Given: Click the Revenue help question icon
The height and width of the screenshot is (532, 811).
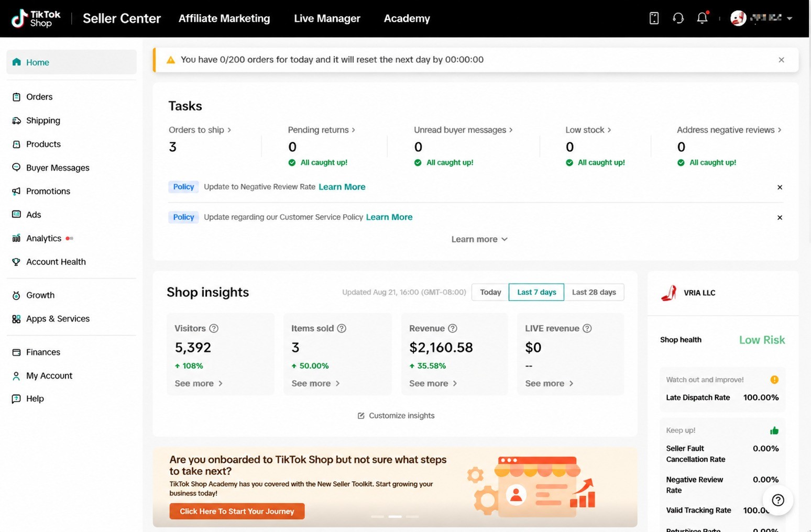Looking at the screenshot, I should [x=453, y=328].
